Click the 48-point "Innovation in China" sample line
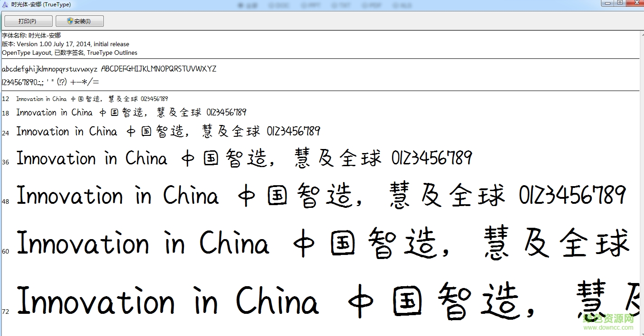The image size is (644, 336). pos(321,196)
